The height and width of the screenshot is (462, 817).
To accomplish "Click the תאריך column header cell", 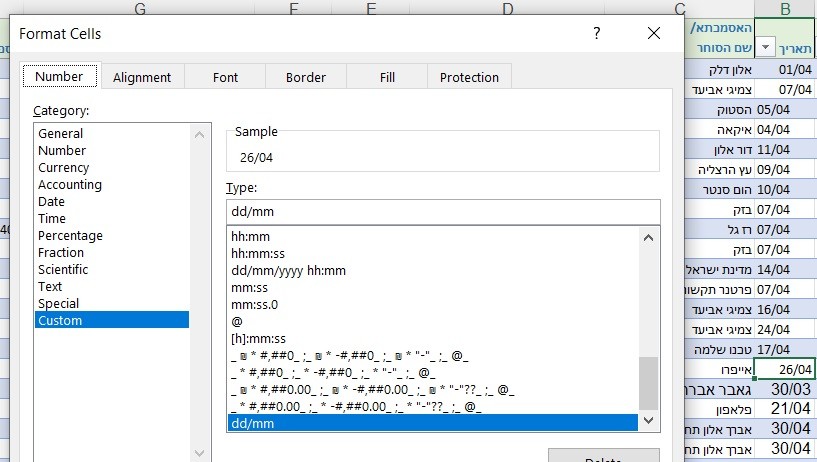I will [785, 38].
